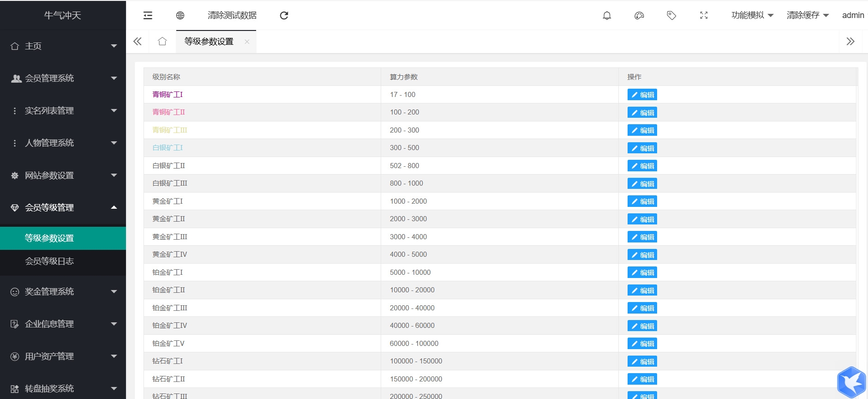
Task: Expand 会员管理系统 sidebar menu
Action: coord(63,79)
